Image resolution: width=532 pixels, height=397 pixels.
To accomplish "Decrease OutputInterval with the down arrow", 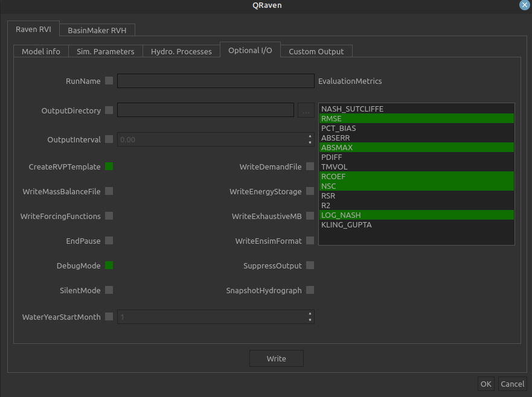I will 310,143.
